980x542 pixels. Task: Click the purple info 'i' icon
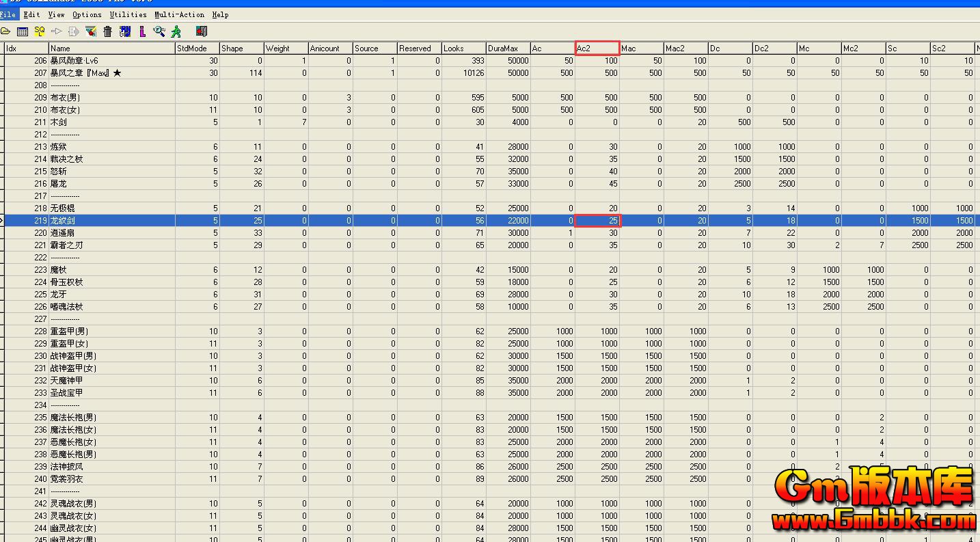[x=142, y=31]
